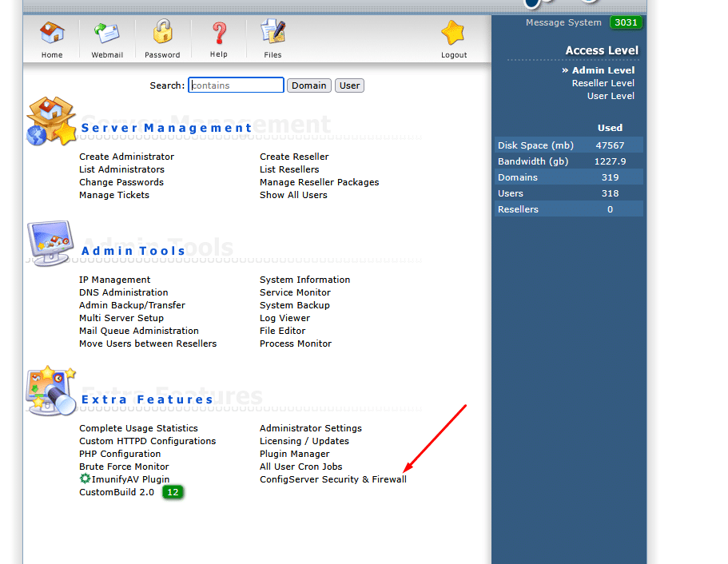Open the Files icon

tap(273, 32)
